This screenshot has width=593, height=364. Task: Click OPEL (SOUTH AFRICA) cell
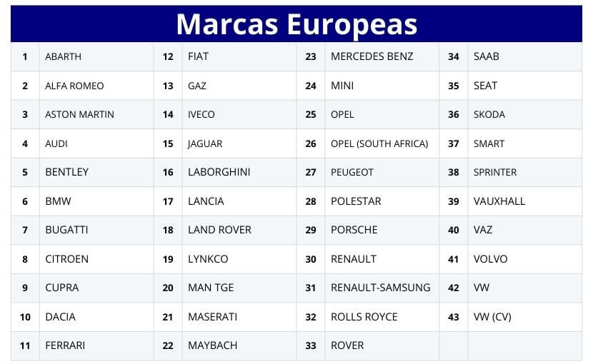(x=379, y=143)
